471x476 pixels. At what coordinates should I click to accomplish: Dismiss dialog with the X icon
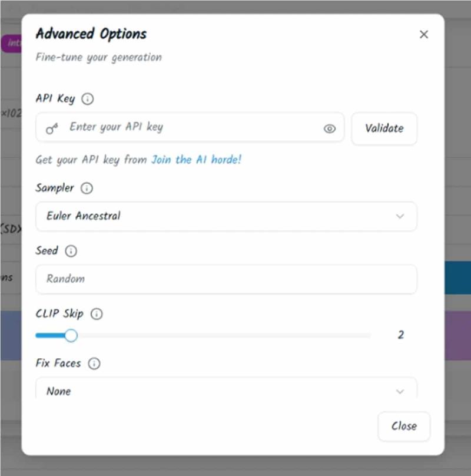tap(423, 35)
